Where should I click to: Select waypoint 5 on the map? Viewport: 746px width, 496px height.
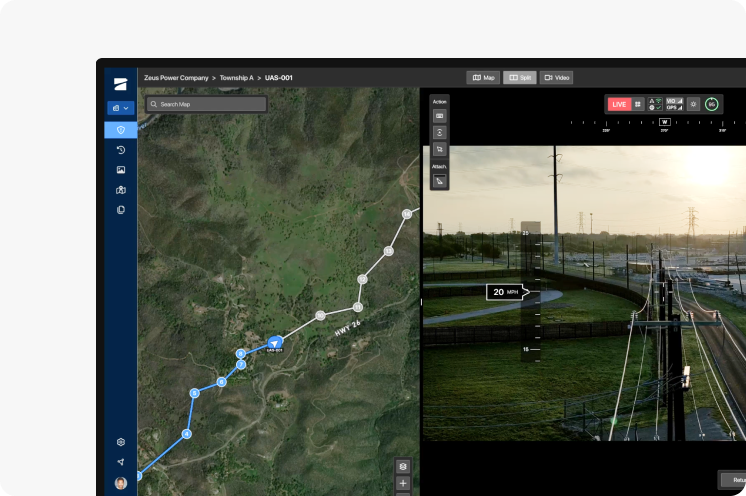point(194,393)
